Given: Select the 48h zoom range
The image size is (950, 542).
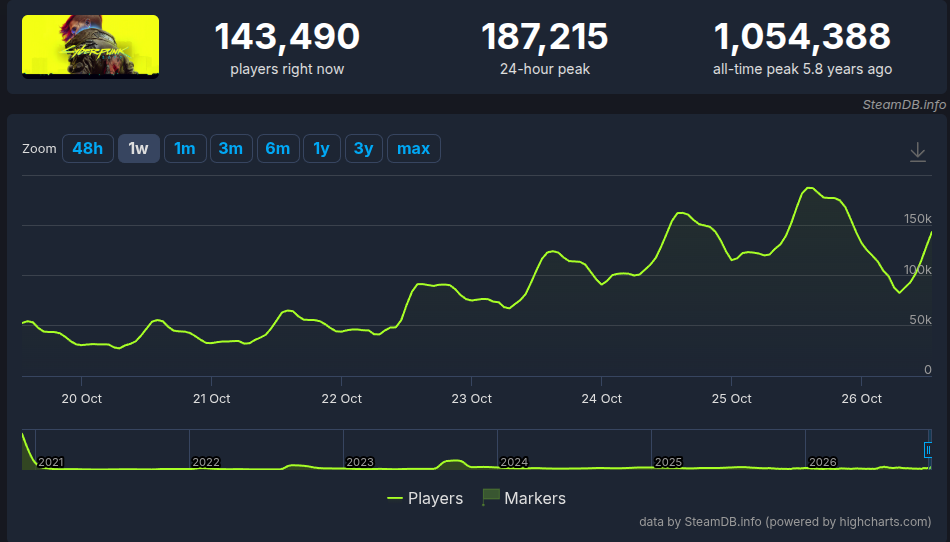Looking at the screenshot, I should (x=88, y=148).
